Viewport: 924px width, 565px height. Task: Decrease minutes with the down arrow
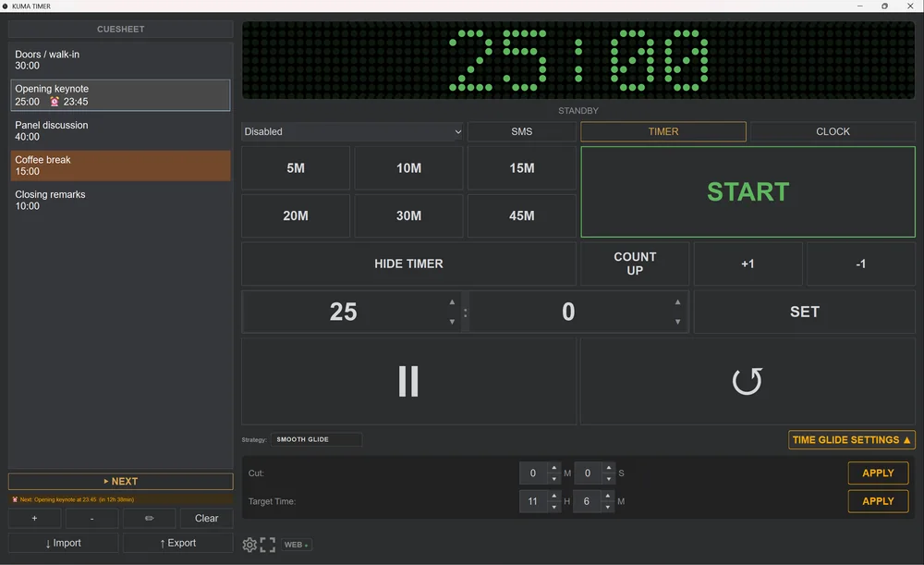point(452,322)
